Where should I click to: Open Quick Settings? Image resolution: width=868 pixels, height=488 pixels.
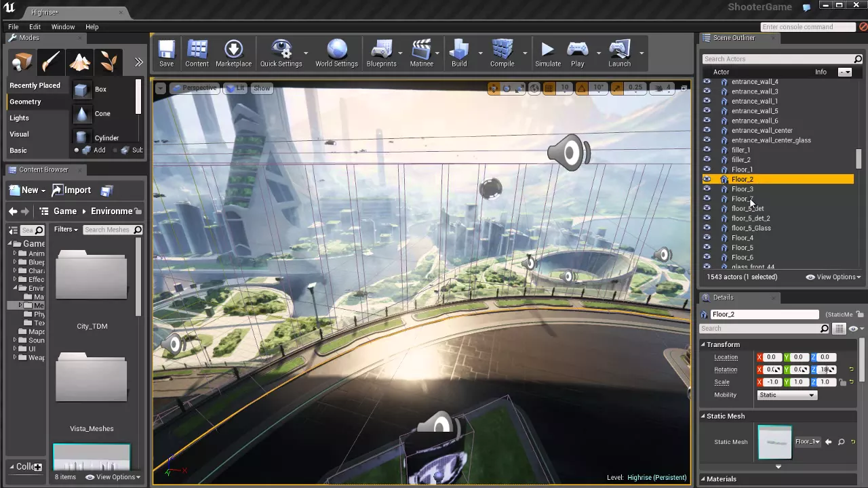pyautogui.click(x=281, y=53)
